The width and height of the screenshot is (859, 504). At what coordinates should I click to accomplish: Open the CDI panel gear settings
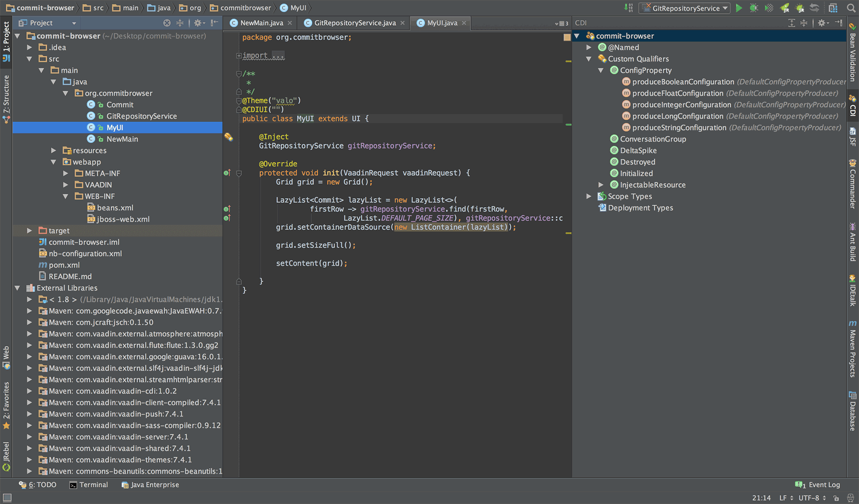point(821,23)
